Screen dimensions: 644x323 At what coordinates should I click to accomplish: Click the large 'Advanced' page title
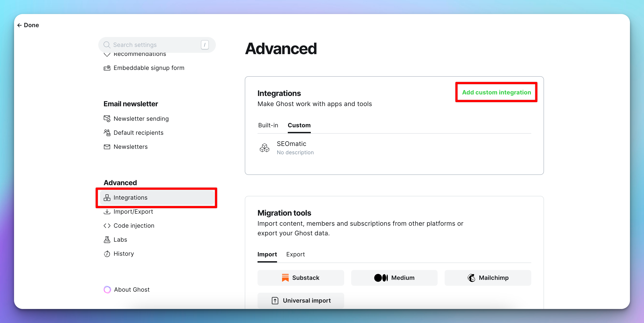point(281,49)
